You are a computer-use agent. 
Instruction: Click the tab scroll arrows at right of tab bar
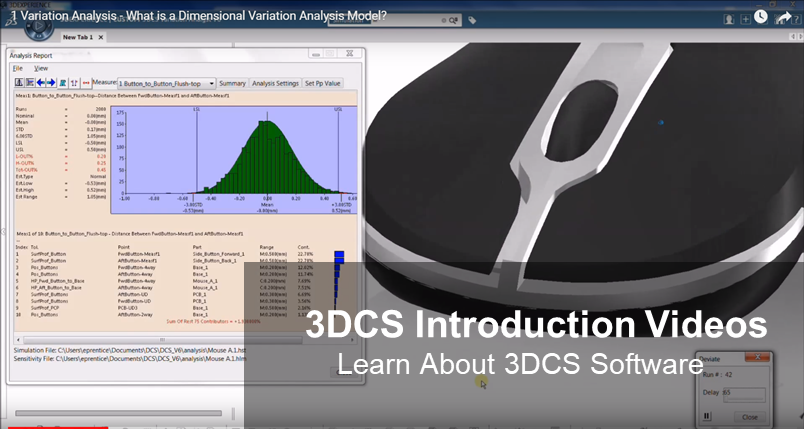click(797, 37)
